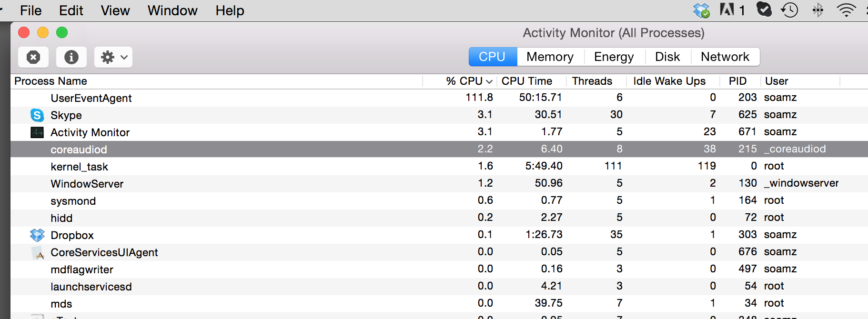
Task: Select the kernel_task process row
Action: click(x=439, y=167)
